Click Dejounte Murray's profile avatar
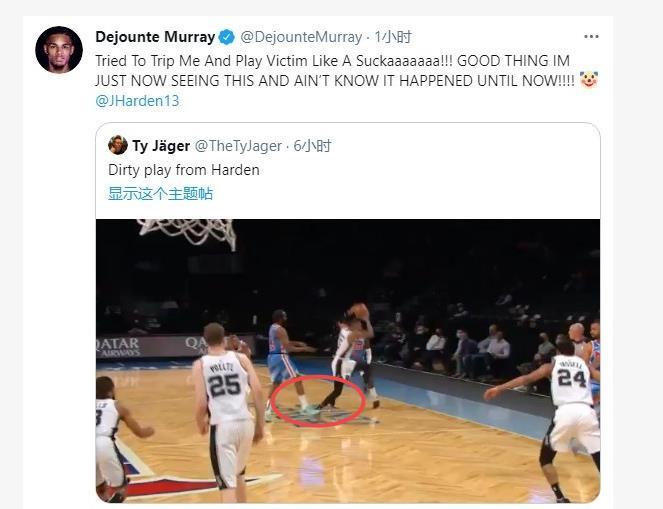 [59, 50]
